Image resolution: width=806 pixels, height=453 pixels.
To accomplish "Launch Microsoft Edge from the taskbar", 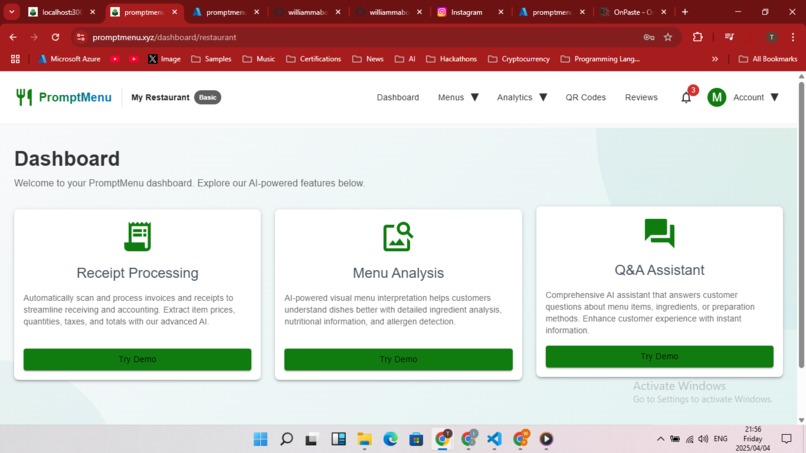I will coord(391,439).
